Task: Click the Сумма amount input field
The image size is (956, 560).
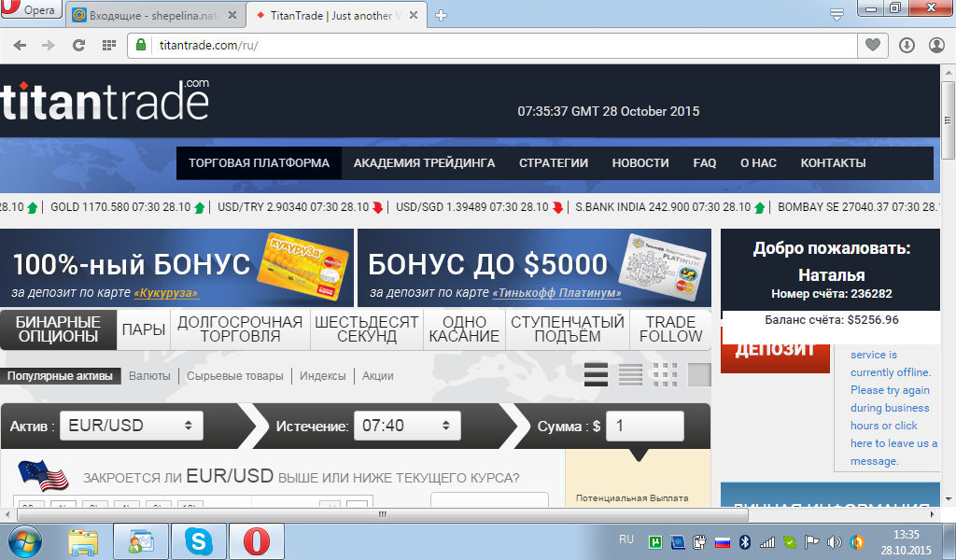Action: [644, 427]
